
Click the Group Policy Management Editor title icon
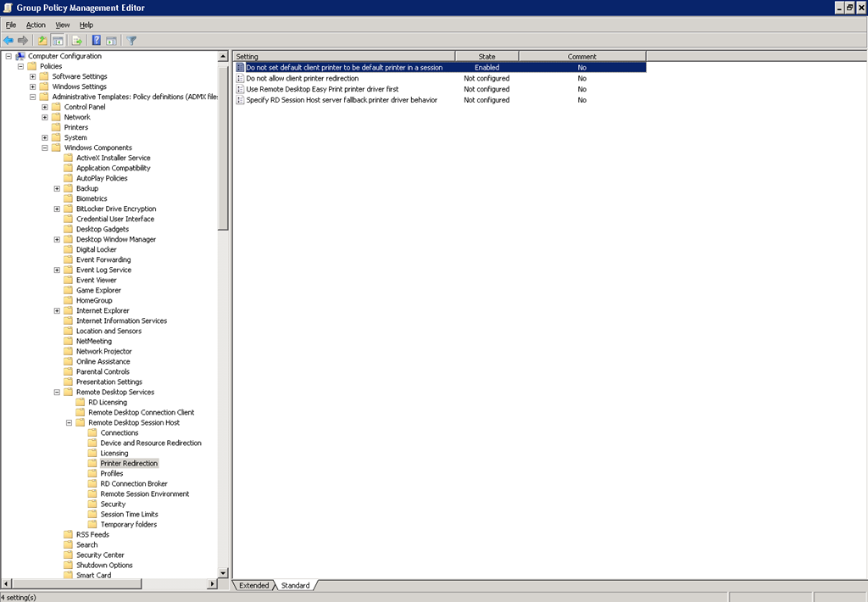coord(8,8)
